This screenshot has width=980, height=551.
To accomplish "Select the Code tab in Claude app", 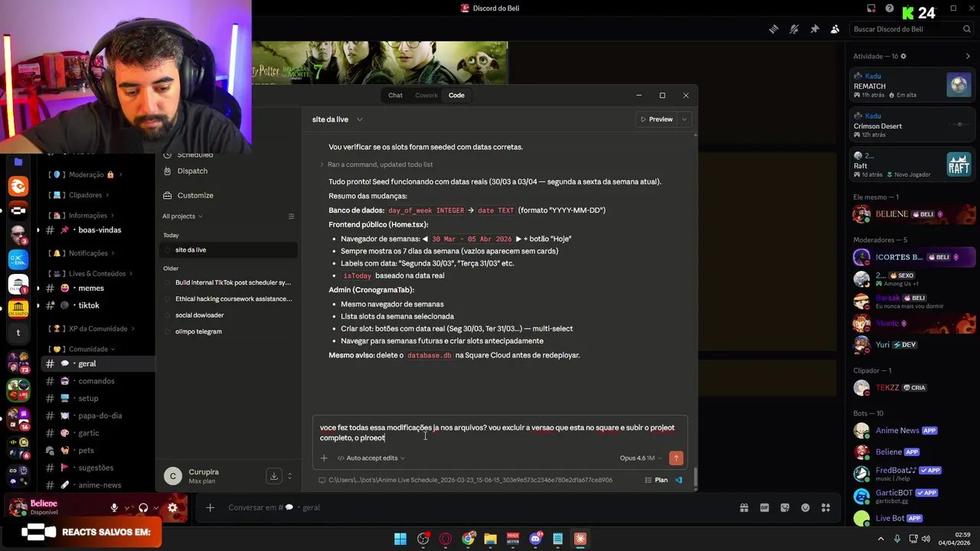I will 456,95.
